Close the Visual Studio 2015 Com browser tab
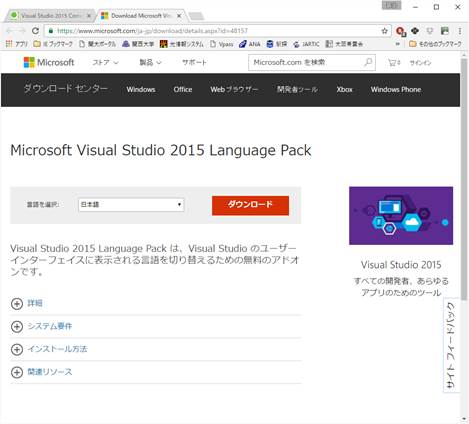This screenshot has width=469, height=424. pos(89,16)
